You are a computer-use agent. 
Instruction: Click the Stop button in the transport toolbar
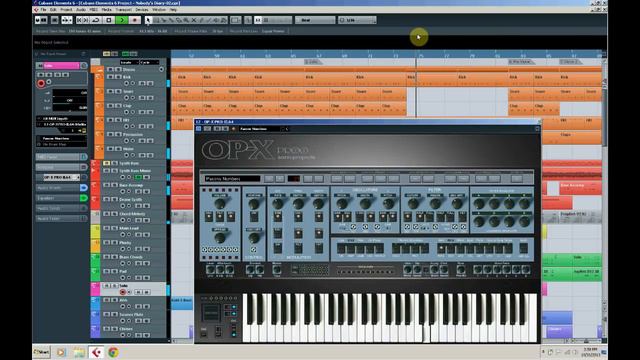pyautogui.click(x=109, y=20)
